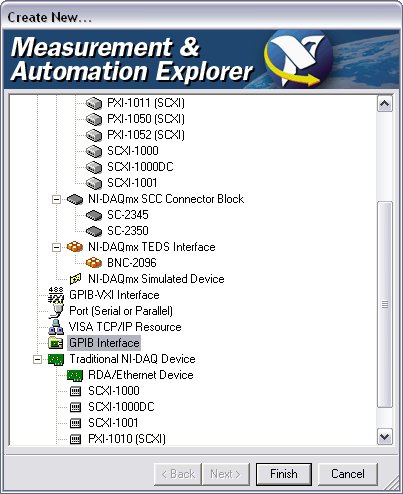The width and height of the screenshot is (403, 494).
Task: Click the green RDA/Ethernet Device board icon
Action: 75,375
